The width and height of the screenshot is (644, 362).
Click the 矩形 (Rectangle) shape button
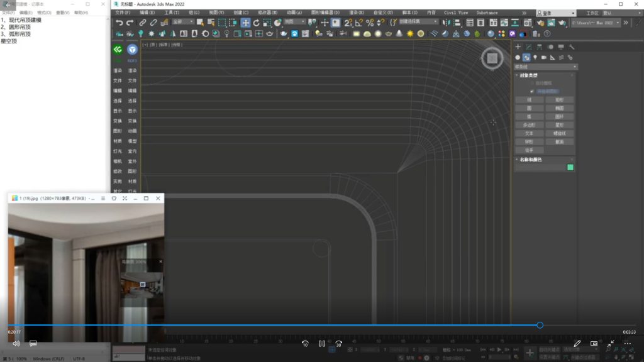(559, 100)
